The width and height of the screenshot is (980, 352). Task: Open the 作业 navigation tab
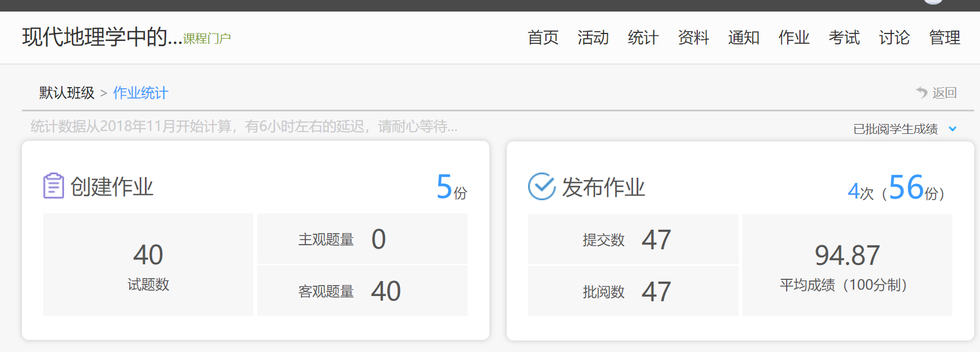point(794,38)
